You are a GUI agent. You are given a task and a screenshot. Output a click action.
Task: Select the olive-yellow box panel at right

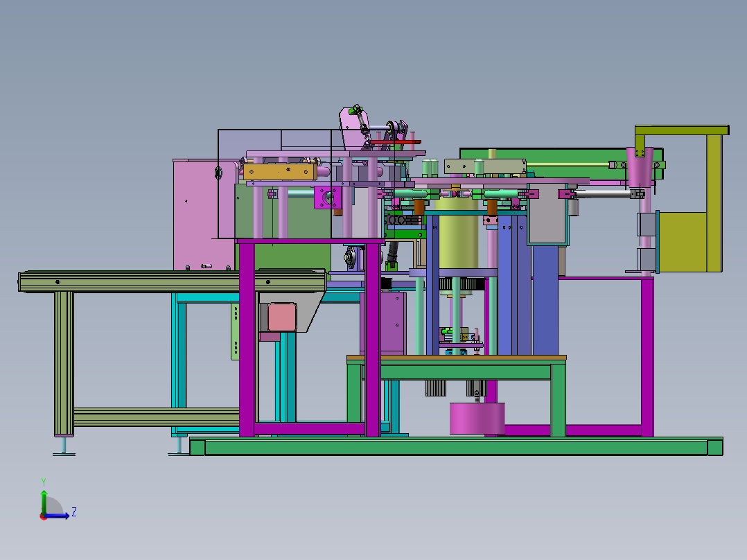682,242
